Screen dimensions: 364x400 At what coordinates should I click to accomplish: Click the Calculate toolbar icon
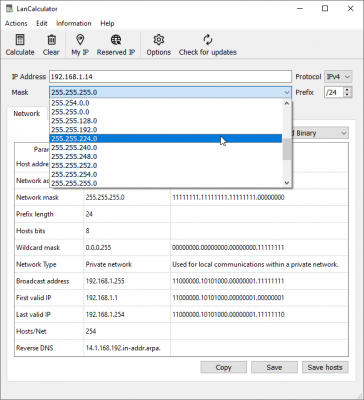[x=20, y=40]
